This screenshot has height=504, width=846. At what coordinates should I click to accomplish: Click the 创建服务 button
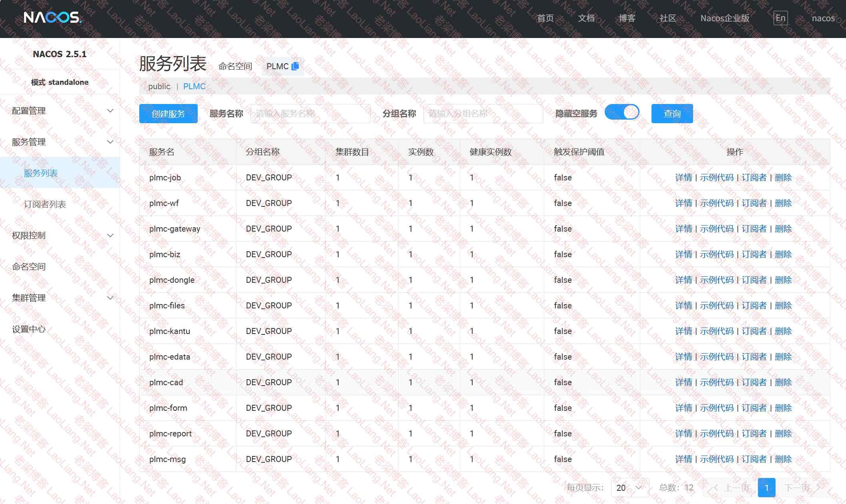[x=168, y=114]
